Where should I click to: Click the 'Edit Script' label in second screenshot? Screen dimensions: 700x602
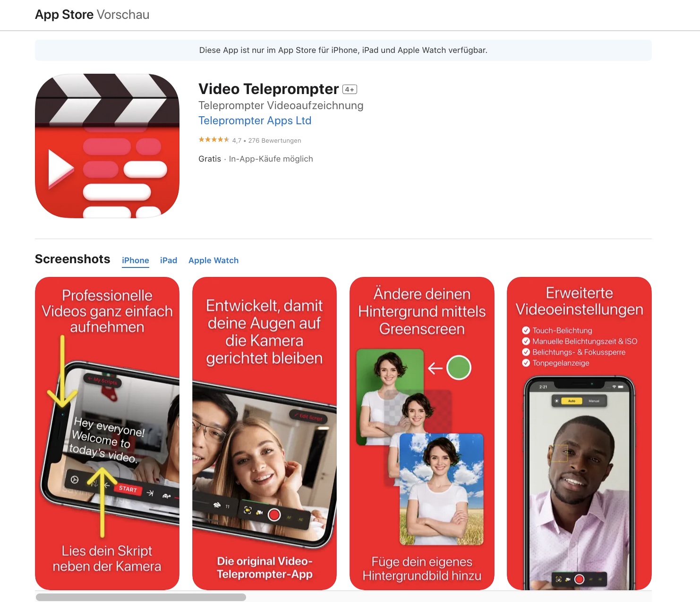(309, 416)
